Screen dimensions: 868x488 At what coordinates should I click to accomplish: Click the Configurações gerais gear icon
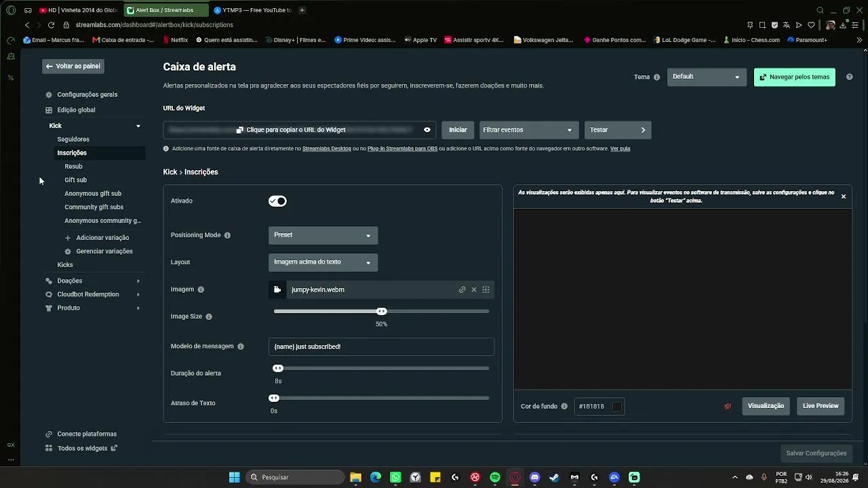click(x=49, y=95)
